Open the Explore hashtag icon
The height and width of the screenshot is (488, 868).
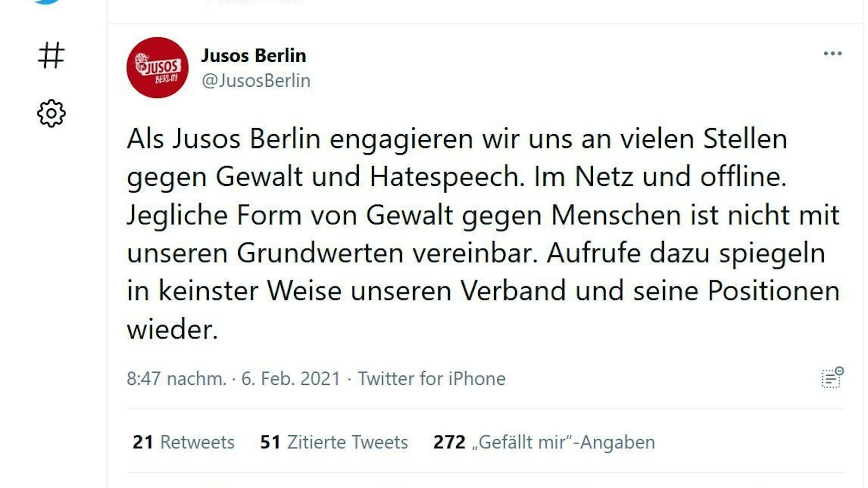(x=51, y=55)
